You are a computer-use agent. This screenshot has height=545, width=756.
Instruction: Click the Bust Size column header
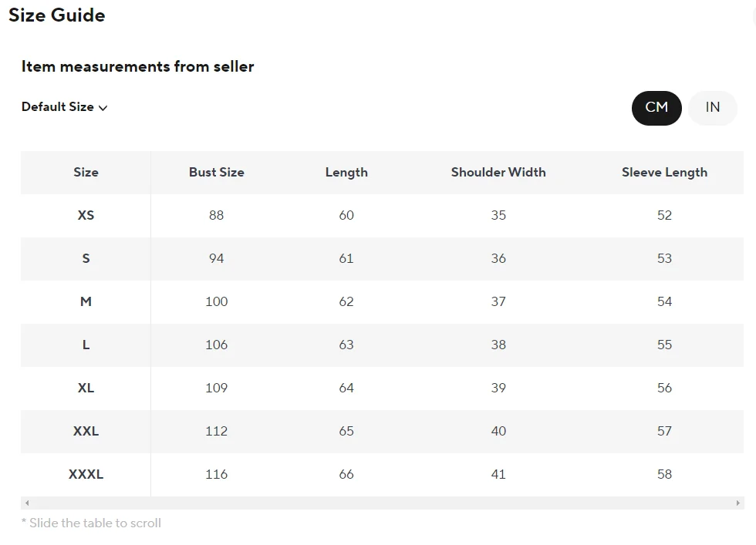[x=216, y=173]
